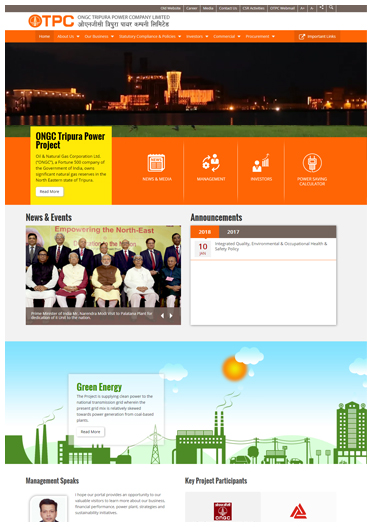This screenshot has width=372, height=527.
Task: Expand the Our Business dropdown menu
Action: (x=99, y=36)
